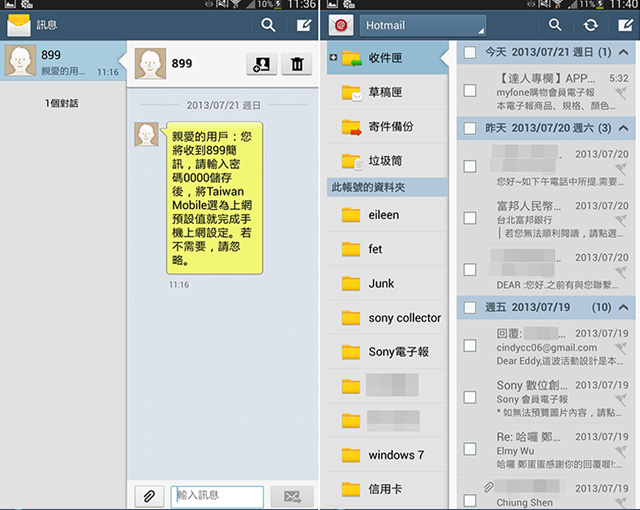
Task: Open the eileen folder
Action: click(x=387, y=215)
